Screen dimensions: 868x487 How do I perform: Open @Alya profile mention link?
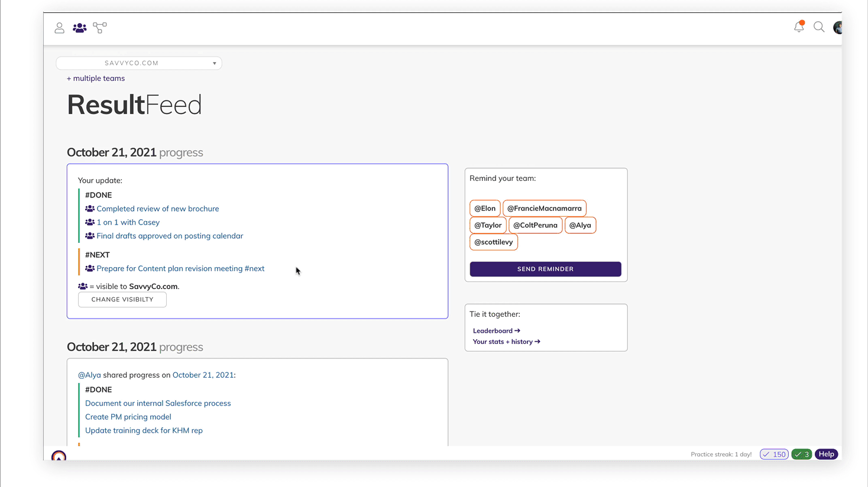tap(89, 375)
